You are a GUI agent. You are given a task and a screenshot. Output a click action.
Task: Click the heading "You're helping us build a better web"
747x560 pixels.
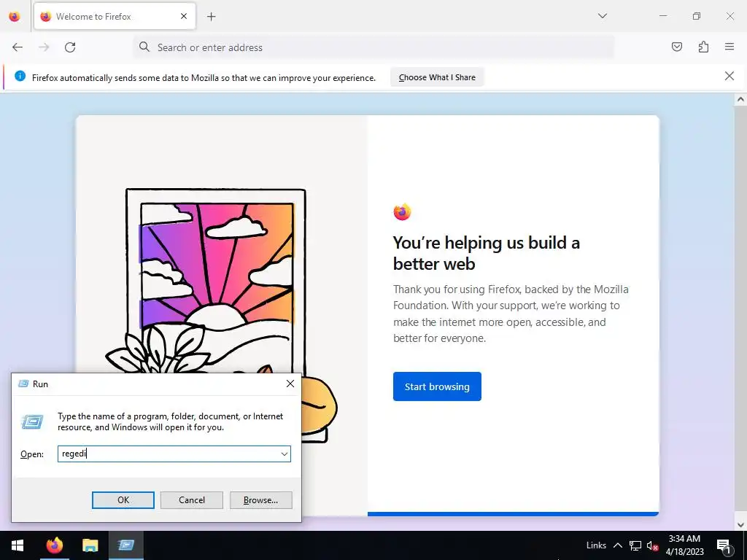pyautogui.click(x=486, y=253)
